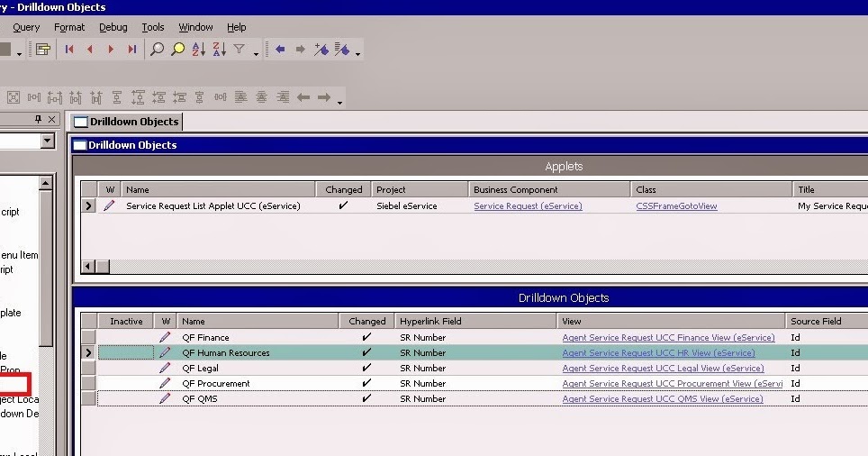Open the history toolbar overflow arrow

point(358,54)
